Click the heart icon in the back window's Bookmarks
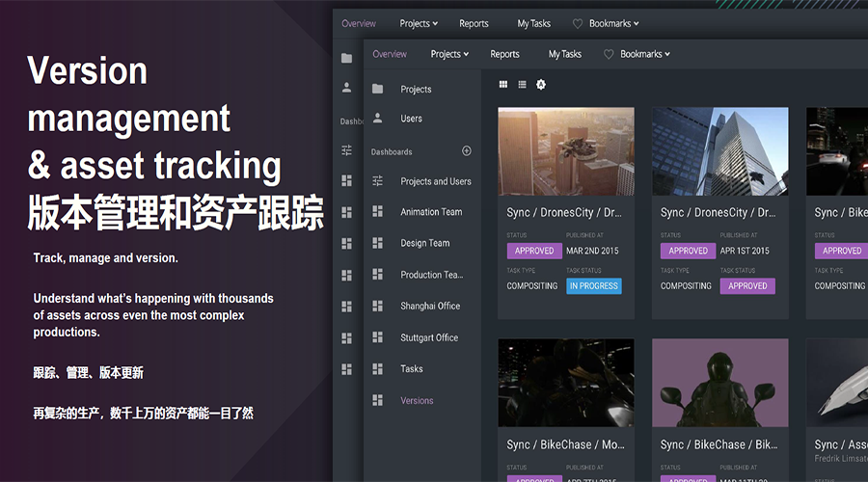This screenshot has height=482, width=868. tap(578, 23)
